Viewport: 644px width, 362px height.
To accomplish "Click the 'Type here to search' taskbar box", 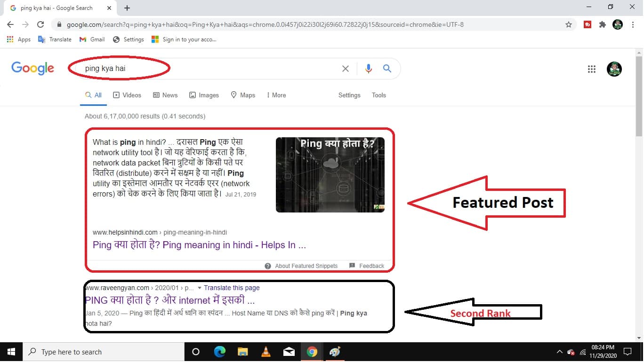I will (104, 352).
